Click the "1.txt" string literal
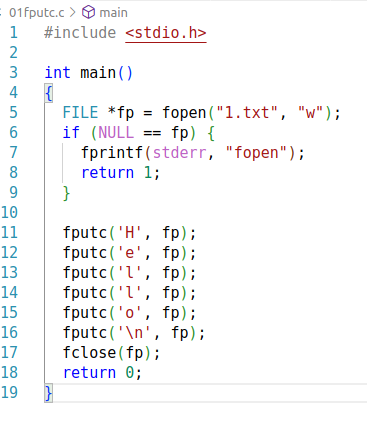The width and height of the screenshot is (367, 427). [x=247, y=113]
